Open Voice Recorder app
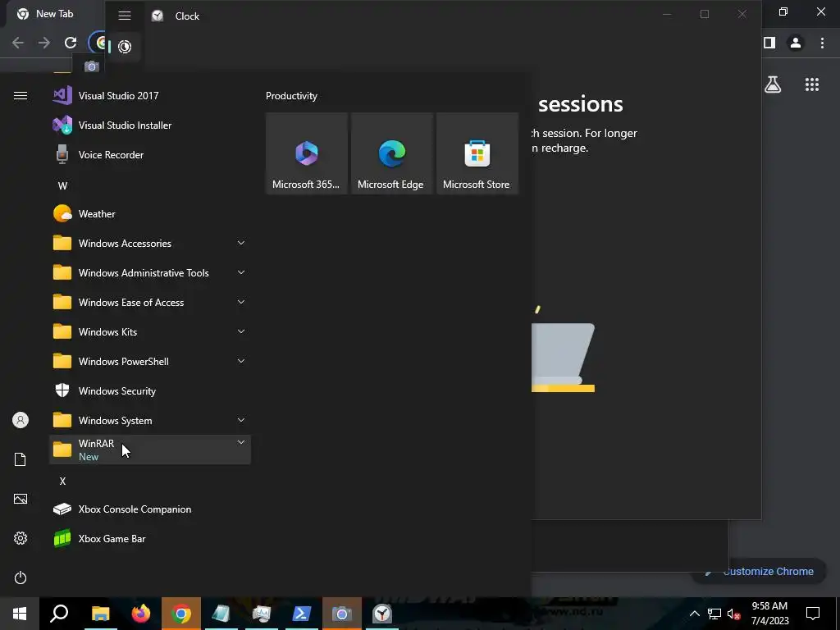Viewport: 840px width, 630px height. click(150, 155)
